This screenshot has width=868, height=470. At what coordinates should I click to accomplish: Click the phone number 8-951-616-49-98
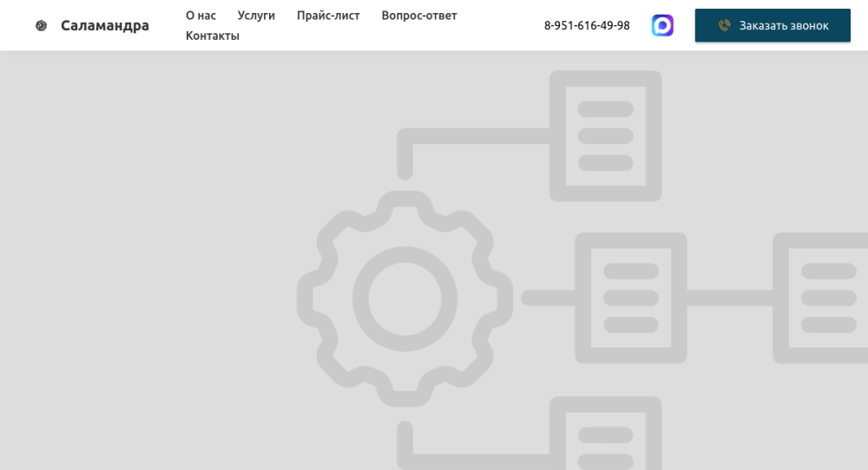[587, 25]
